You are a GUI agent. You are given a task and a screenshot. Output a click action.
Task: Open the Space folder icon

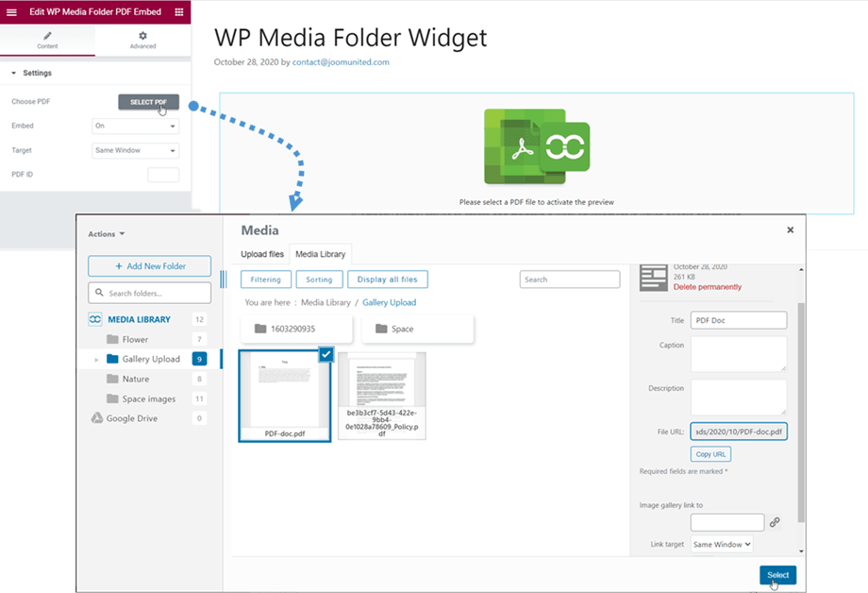coord(382,329)
